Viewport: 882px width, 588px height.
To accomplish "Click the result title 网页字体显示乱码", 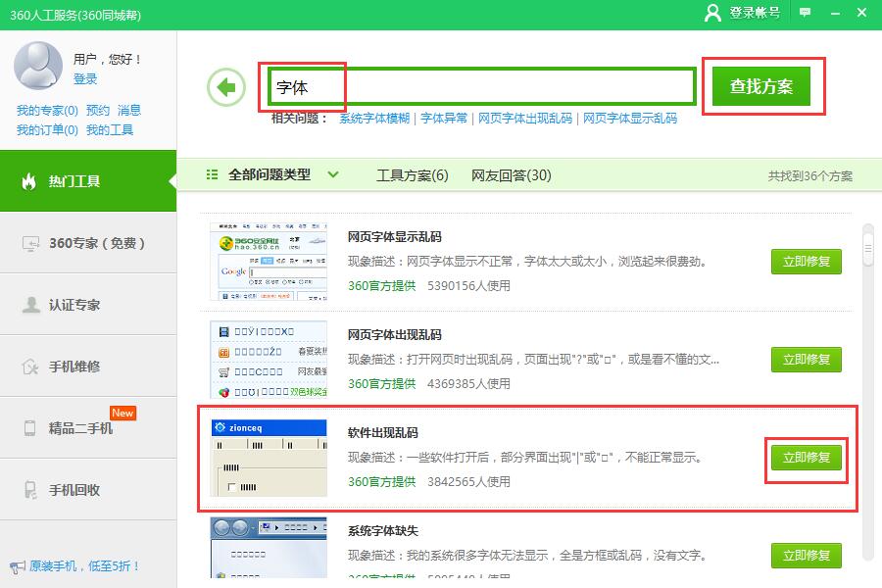I will [x=395, y=237].
